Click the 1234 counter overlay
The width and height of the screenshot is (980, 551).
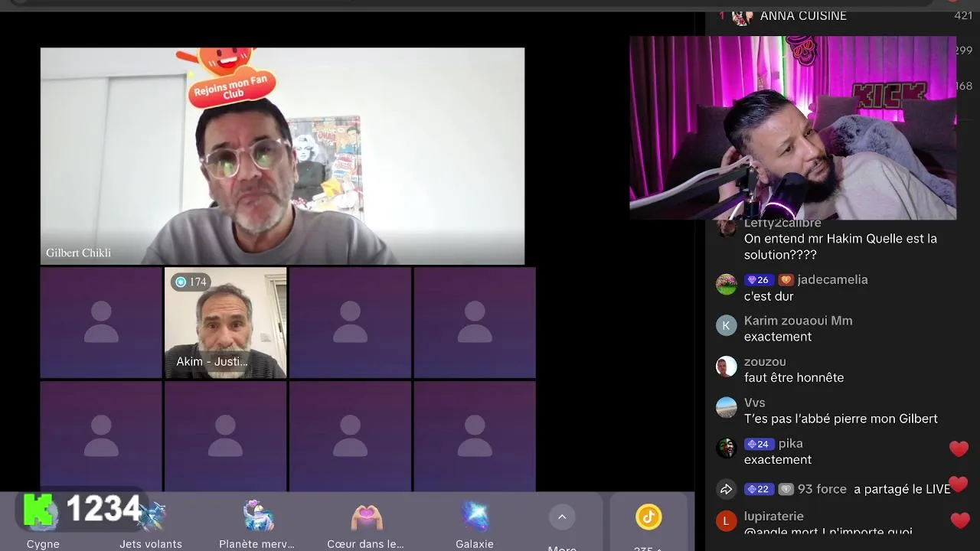[104, 508]
